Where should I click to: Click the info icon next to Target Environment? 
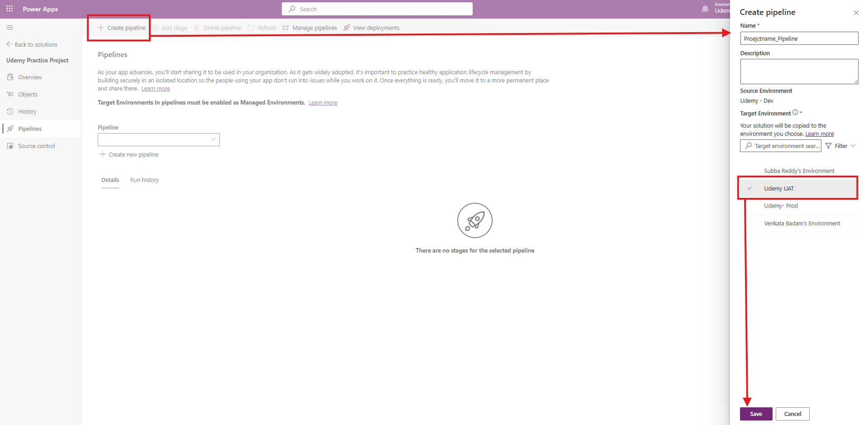pos(795,113)
